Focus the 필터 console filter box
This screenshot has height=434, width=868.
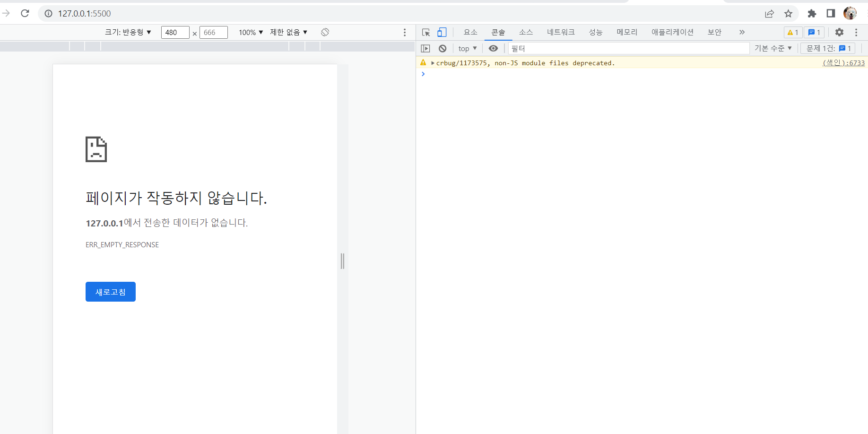[629, 48]
